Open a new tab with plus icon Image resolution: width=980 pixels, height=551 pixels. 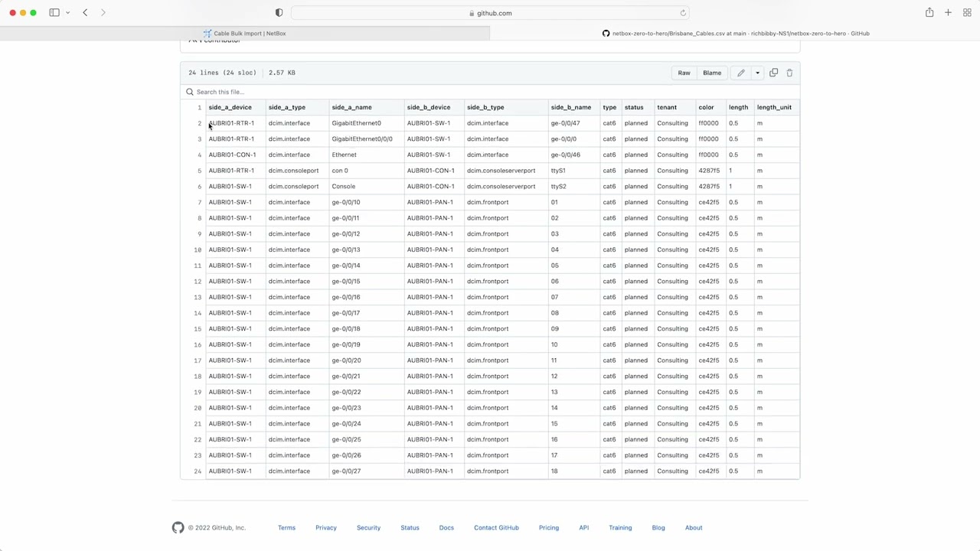click(948, 13)
